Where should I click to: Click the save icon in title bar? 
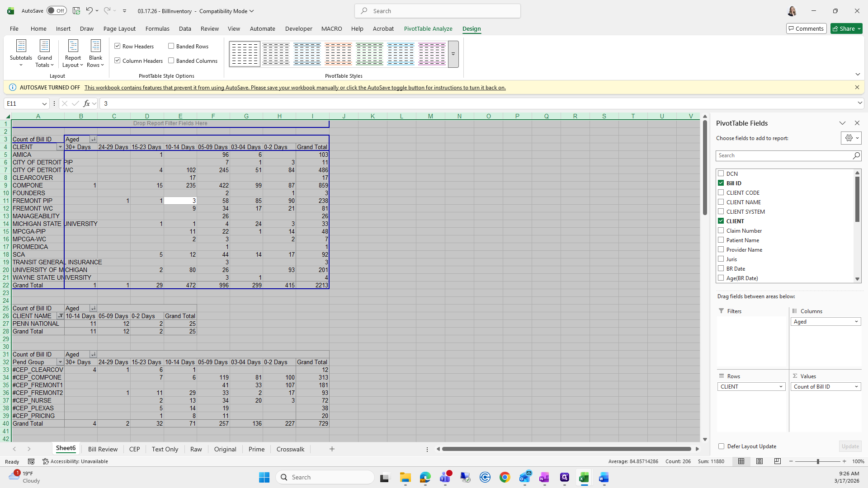tap(76, 11)
